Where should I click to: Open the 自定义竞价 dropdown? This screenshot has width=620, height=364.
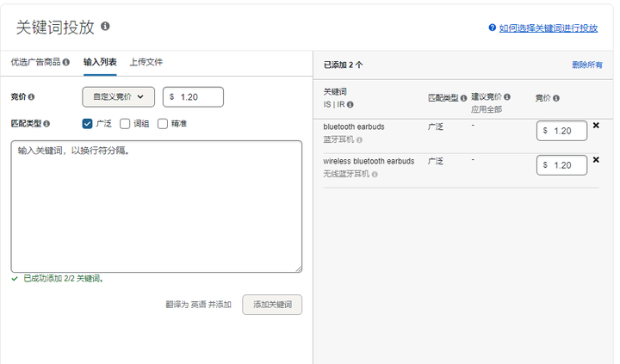tap(119, 97)
